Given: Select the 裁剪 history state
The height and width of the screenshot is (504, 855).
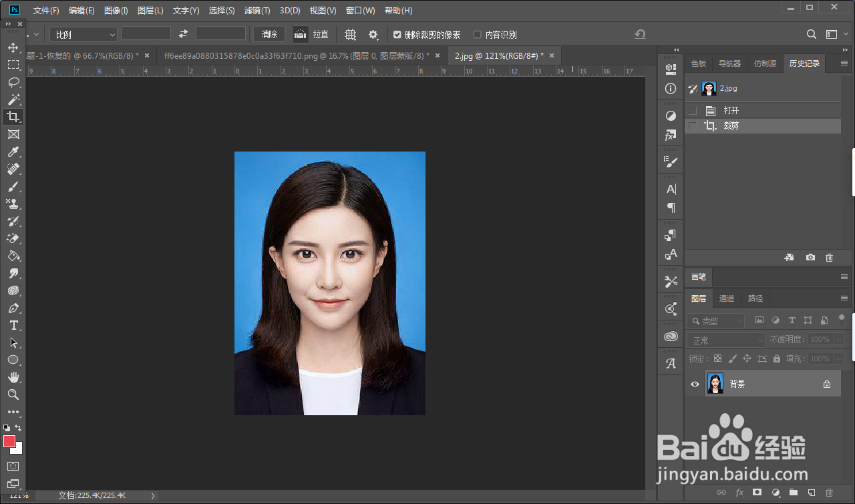Looking at the screenshot, I should pyautogui.click(x=731, y=125).
